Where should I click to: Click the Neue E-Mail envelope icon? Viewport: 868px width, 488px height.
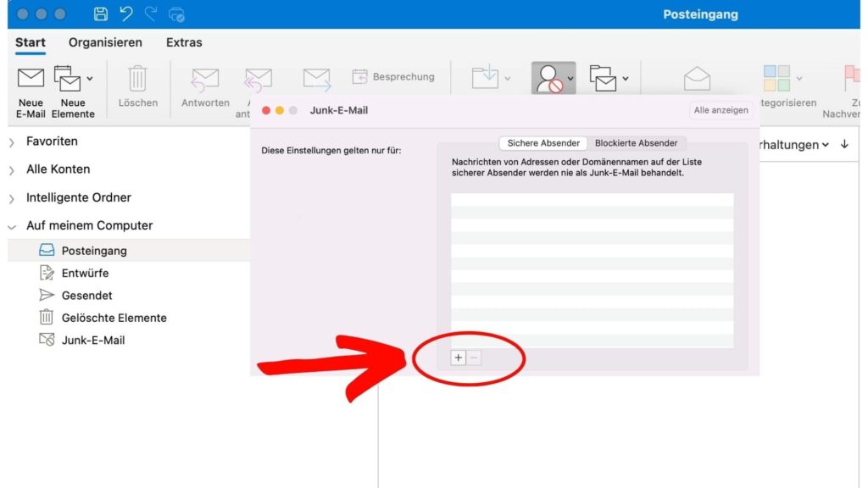(x=31, y=78)
